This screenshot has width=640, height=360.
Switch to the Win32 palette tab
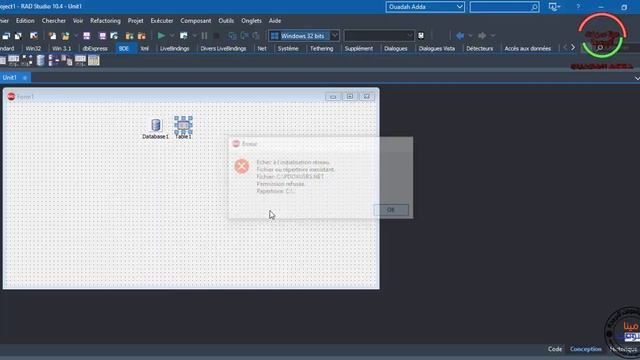point(33,49)
